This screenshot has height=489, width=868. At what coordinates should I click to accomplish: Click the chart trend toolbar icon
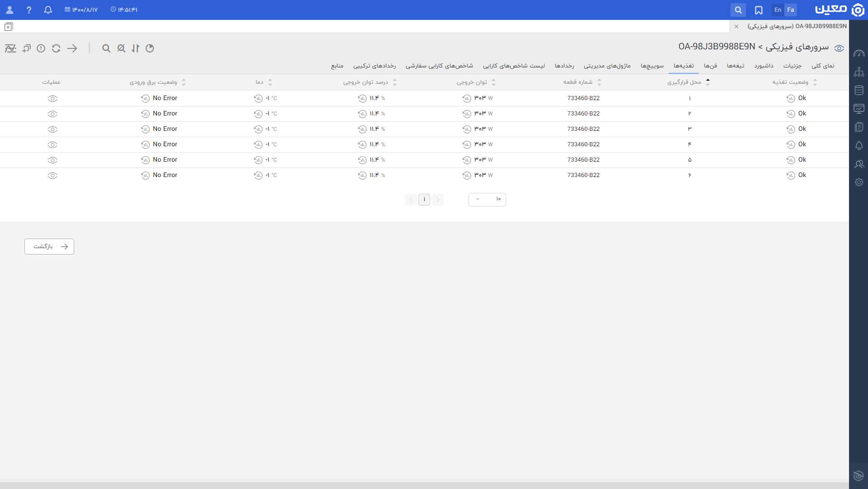pyautogui.click(x=10, y=48)
